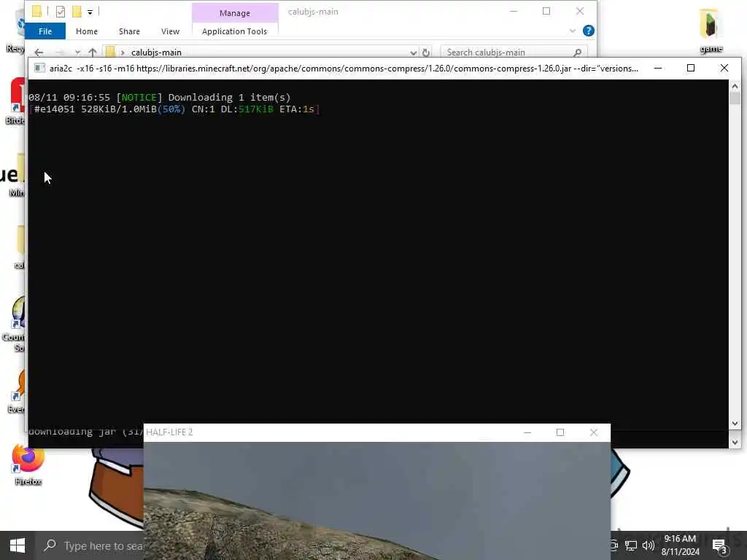747x560 pixels.
Task: Open address bar history dropdown arrow
Action: click(413, 52)
